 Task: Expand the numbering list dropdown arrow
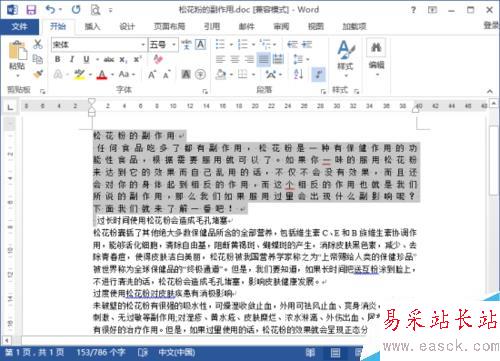(x=253, y=44)
